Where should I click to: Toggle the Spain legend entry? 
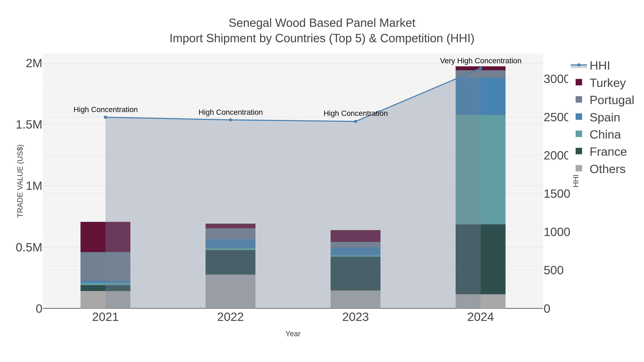(x=598, y=117)
